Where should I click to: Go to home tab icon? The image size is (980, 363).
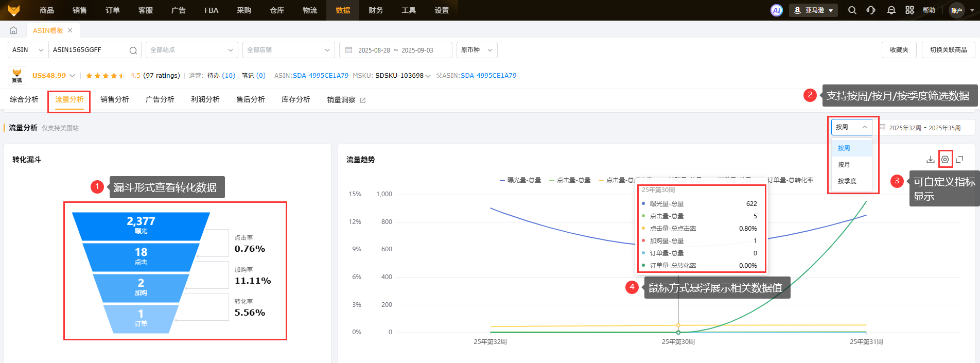13,30
